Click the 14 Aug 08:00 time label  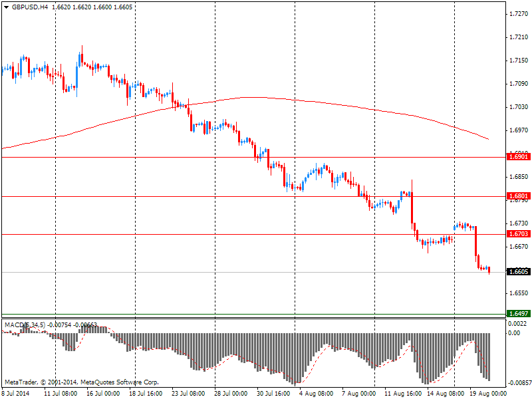[x=446, y=394]
